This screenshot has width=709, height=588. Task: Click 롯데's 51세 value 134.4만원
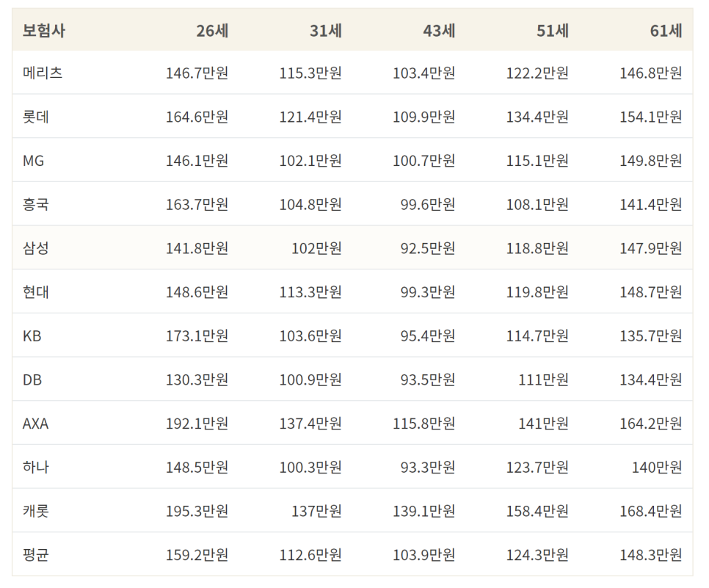coord(537,117)
